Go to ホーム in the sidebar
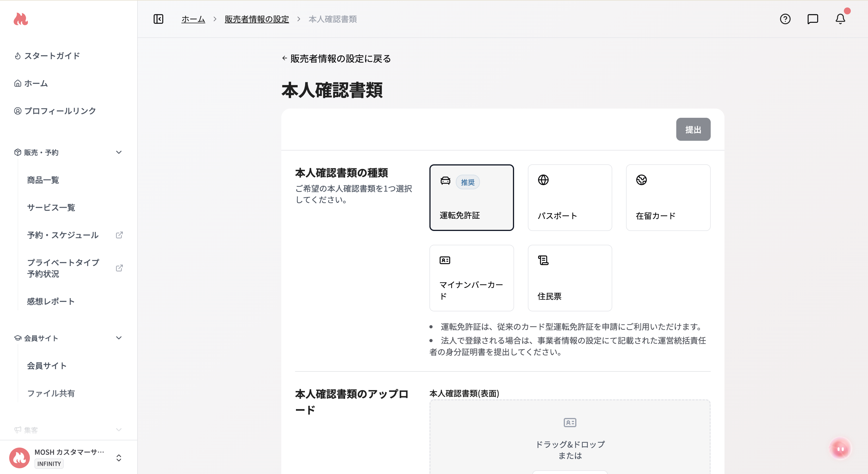Screen dimensions: 868x474 (31, 83)
